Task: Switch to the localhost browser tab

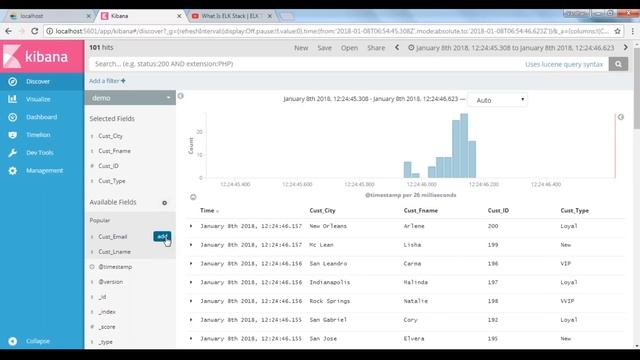Action: [48, 16]
